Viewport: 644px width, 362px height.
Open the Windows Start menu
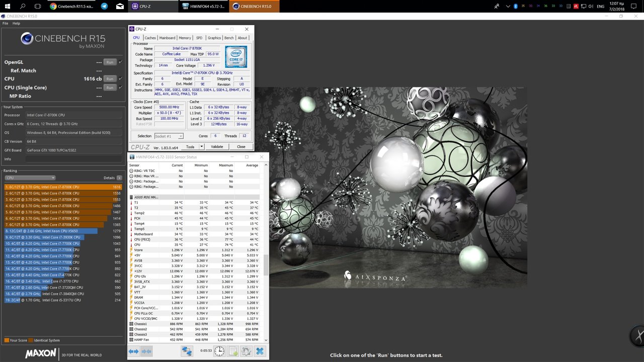click(x=8, y=6)
